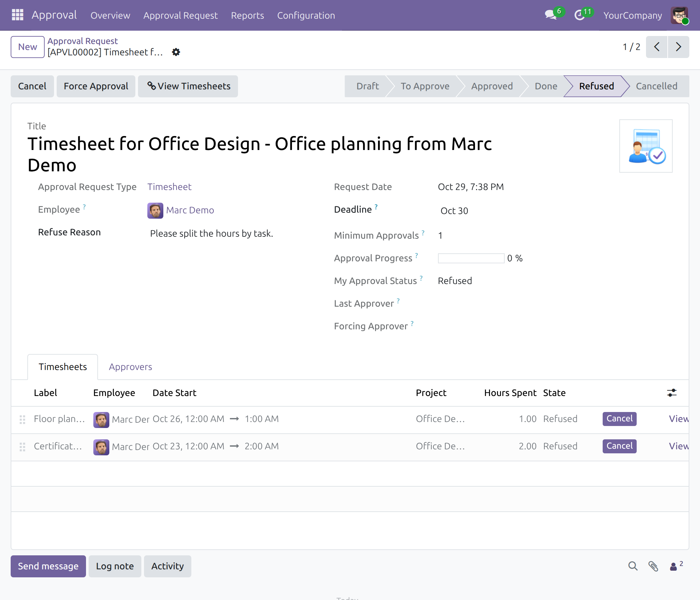Select the Approved status stage
Image resolution: width=700 pixels, height=600 pixels.
[492, 86]
